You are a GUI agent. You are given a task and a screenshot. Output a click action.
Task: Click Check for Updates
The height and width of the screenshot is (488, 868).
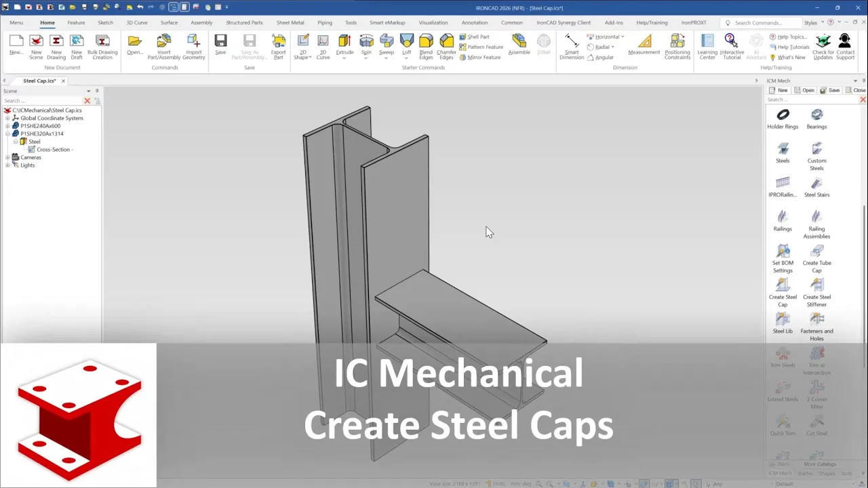pos(823,46)
